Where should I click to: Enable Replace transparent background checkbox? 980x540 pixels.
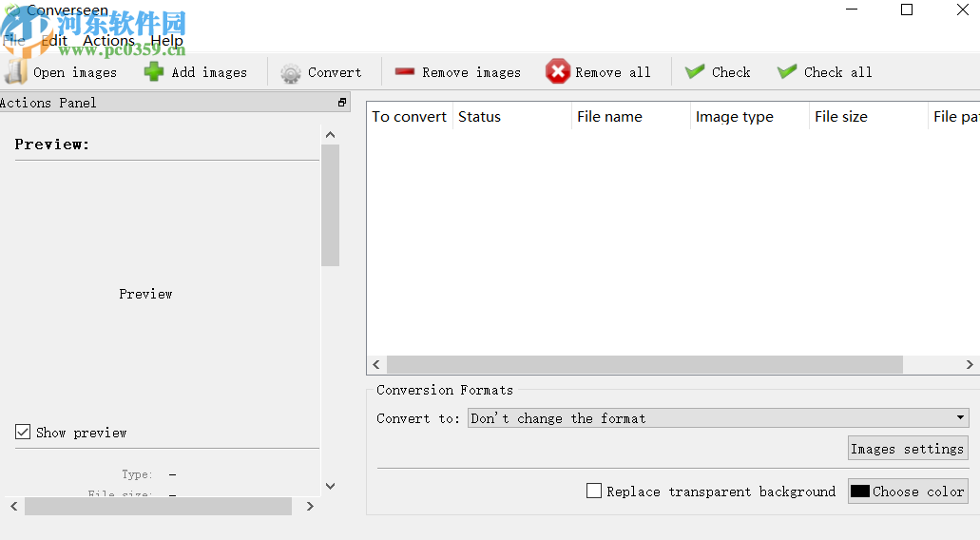[x=594, y=492]
